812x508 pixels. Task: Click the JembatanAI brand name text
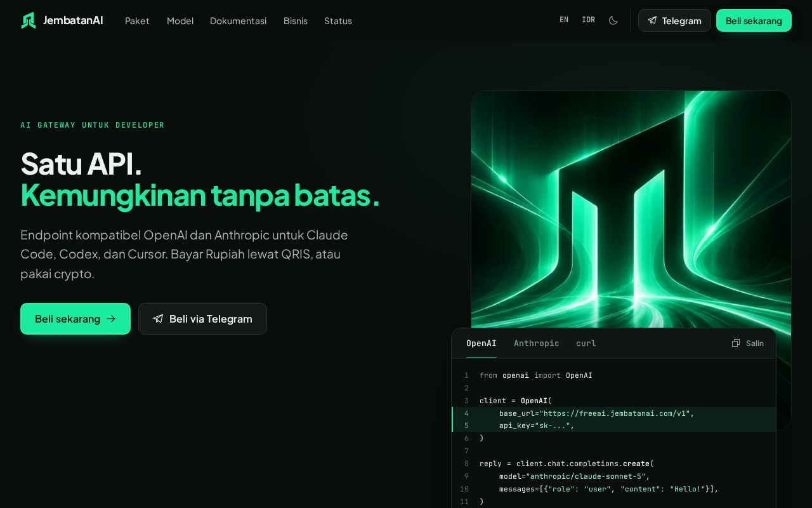[73, 20]
